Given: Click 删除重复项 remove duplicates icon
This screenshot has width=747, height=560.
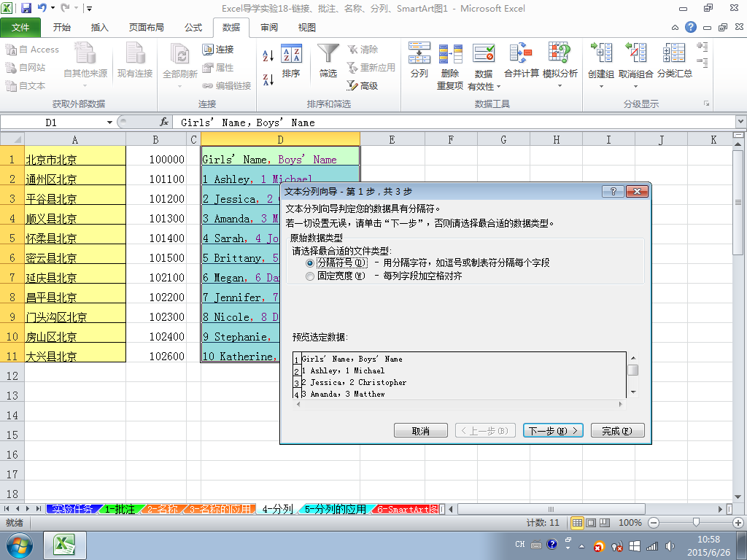Looking at the screenshot, I should [450, 66].
